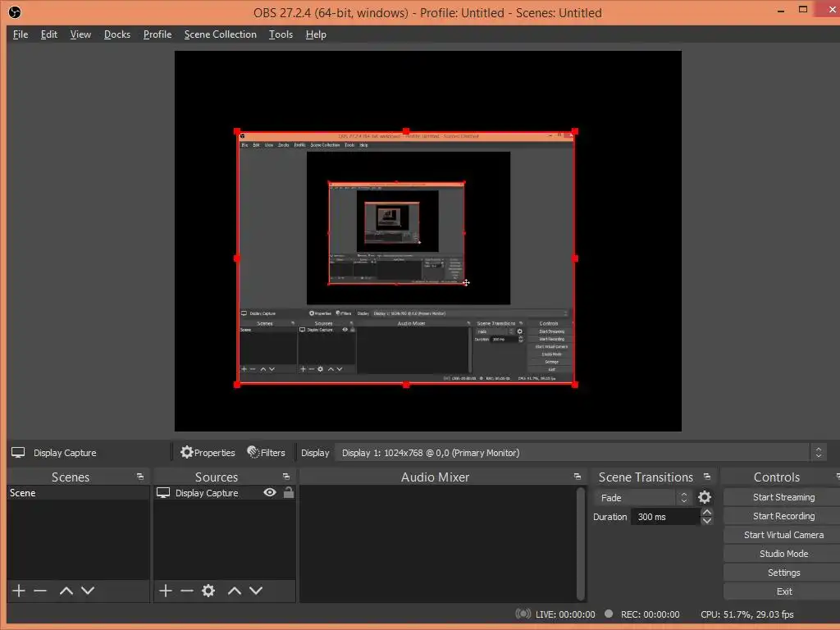Click the left-middle red resize handle
This screenshot has width=840, height=630.
pyautogui.click(x=237, y=258)
